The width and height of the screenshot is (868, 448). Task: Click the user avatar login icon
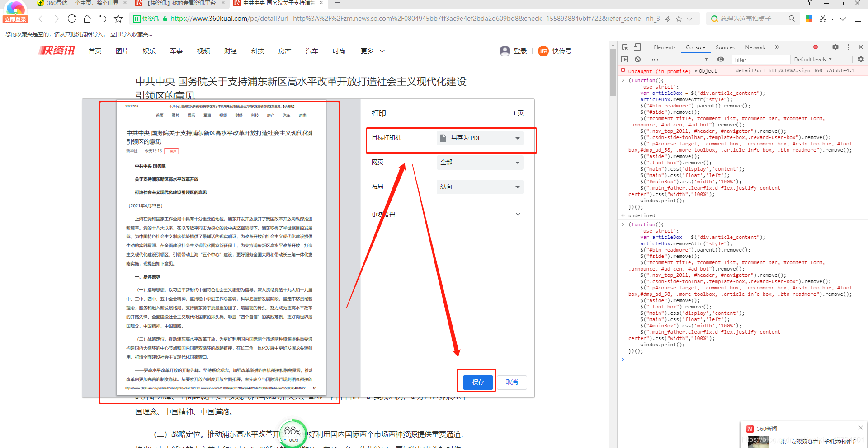point(505,51)
